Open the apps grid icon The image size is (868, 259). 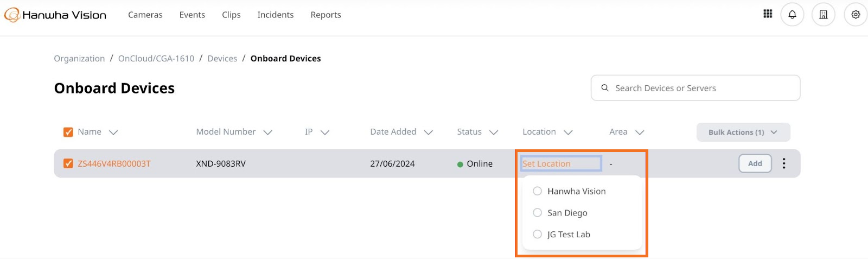click(768, 14)
